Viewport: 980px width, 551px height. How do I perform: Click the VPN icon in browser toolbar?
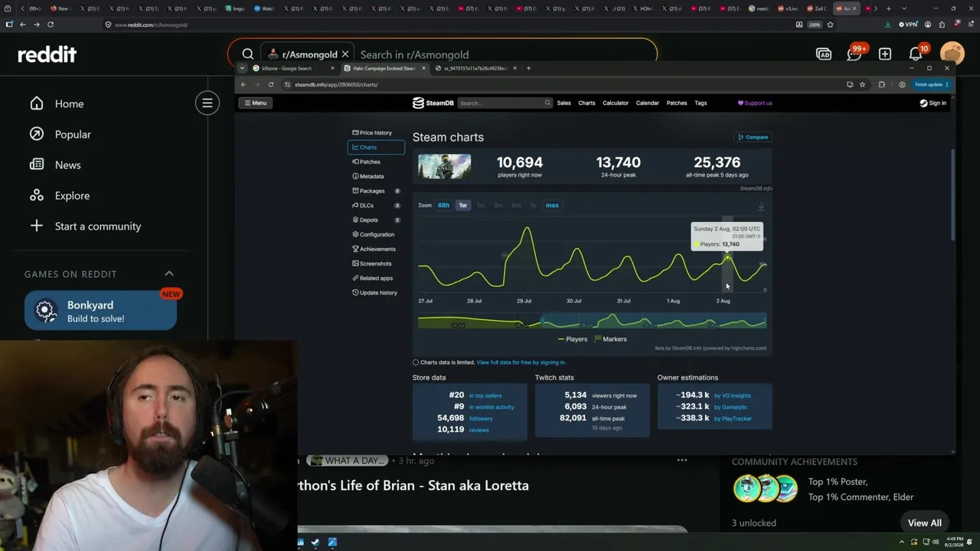[x=907, y=24]
